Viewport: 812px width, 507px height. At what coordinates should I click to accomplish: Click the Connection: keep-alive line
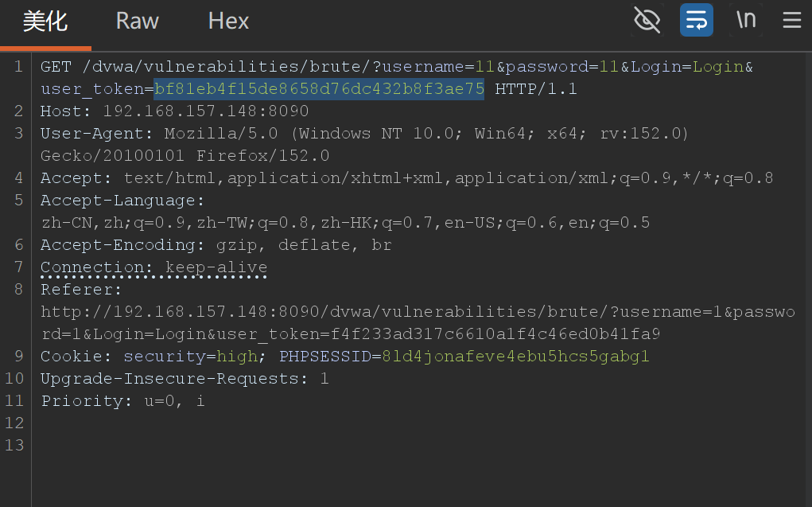[x=153, y=267]
